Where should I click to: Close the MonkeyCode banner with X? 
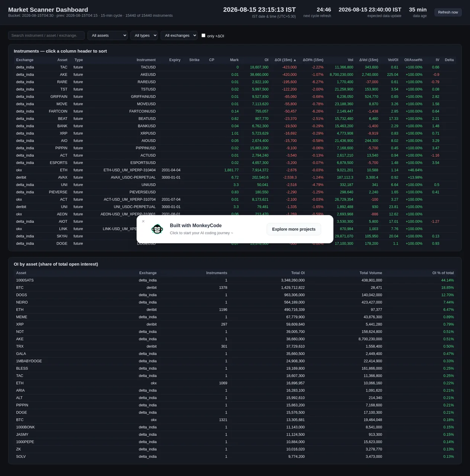click(143, 221)
